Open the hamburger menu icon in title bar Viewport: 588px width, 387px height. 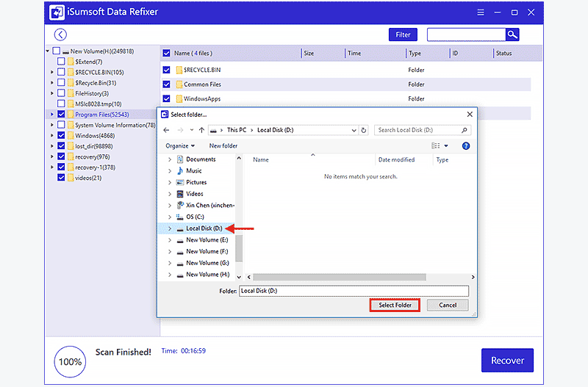(481, 12)
